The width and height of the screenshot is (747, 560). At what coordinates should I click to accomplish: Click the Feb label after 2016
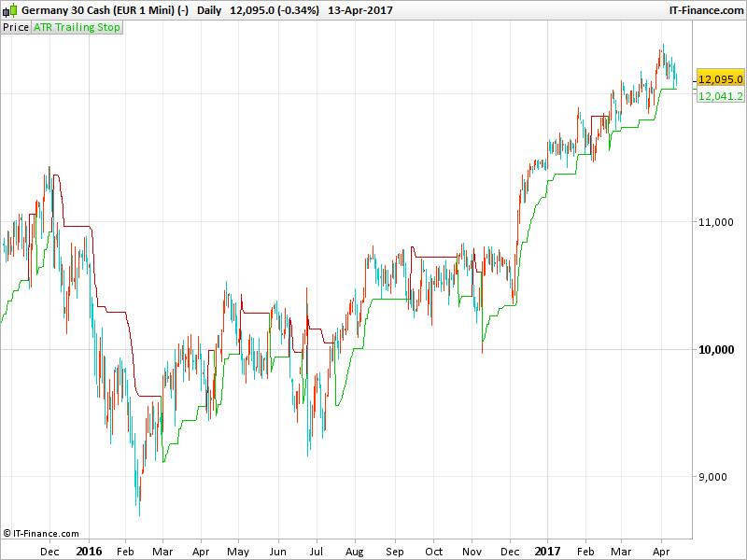[x=125, y=552]
